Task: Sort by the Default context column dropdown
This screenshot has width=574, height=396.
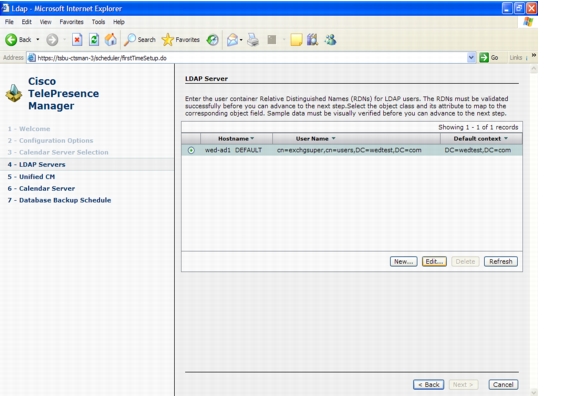Action: [506, 138]
